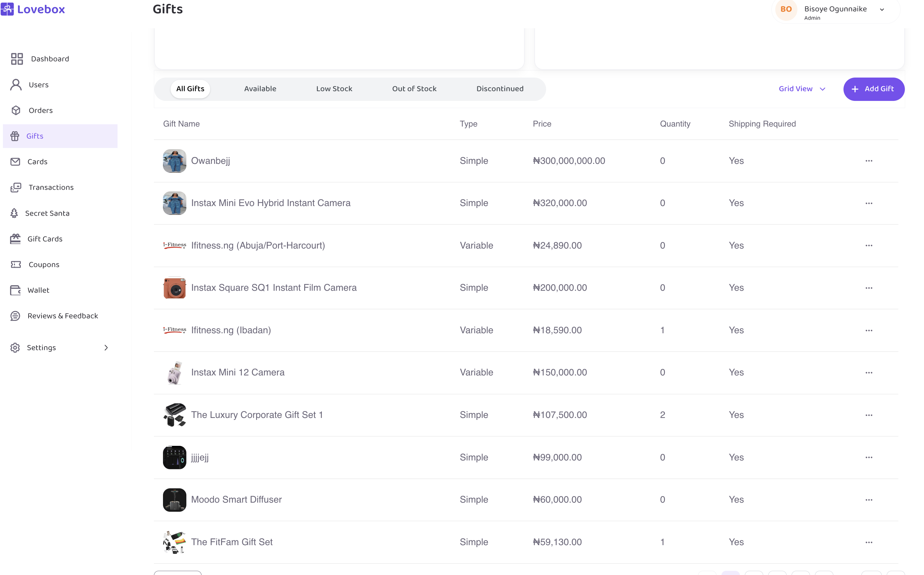Select the Out of Stock tab
Screen dimensions: 924x575
(414, 89)
